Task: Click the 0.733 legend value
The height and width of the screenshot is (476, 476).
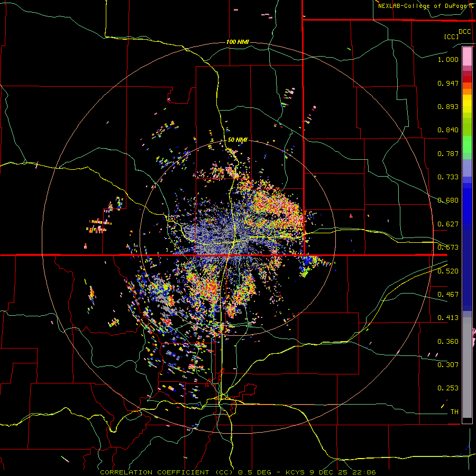Action: [x=448, y=177]
